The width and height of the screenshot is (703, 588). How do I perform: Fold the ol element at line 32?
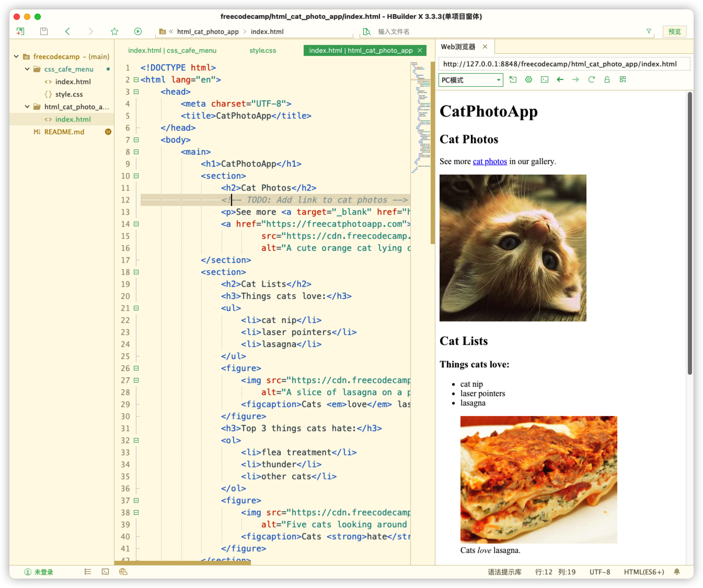click(x=136, y=440)
